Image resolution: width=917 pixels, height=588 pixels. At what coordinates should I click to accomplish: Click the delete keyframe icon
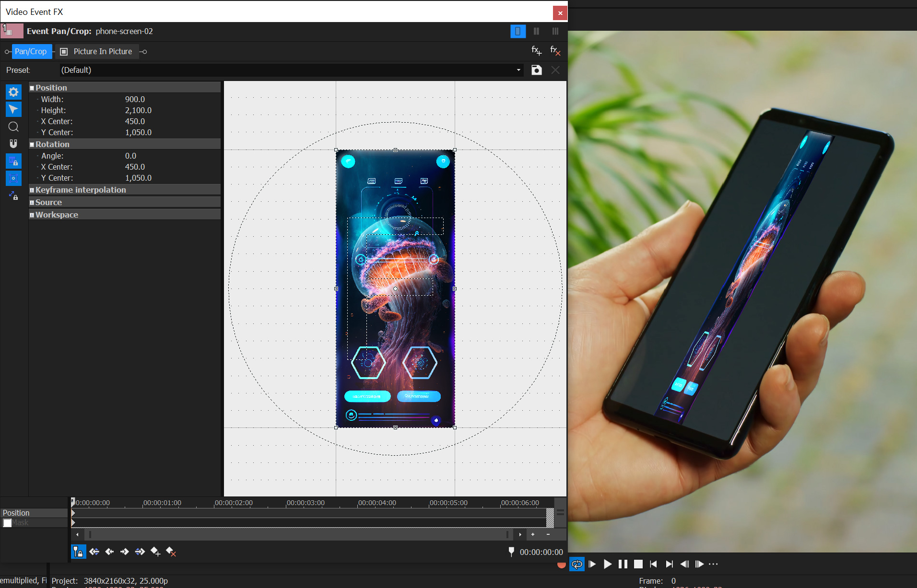pos(171,552)
